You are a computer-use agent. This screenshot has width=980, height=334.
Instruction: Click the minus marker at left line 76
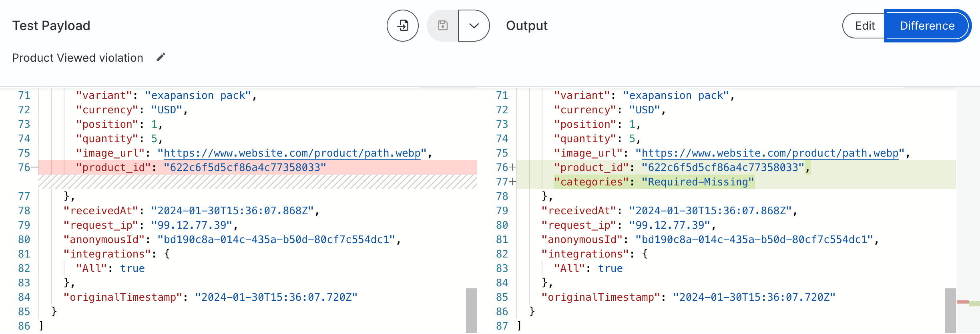tap(35, 167)
